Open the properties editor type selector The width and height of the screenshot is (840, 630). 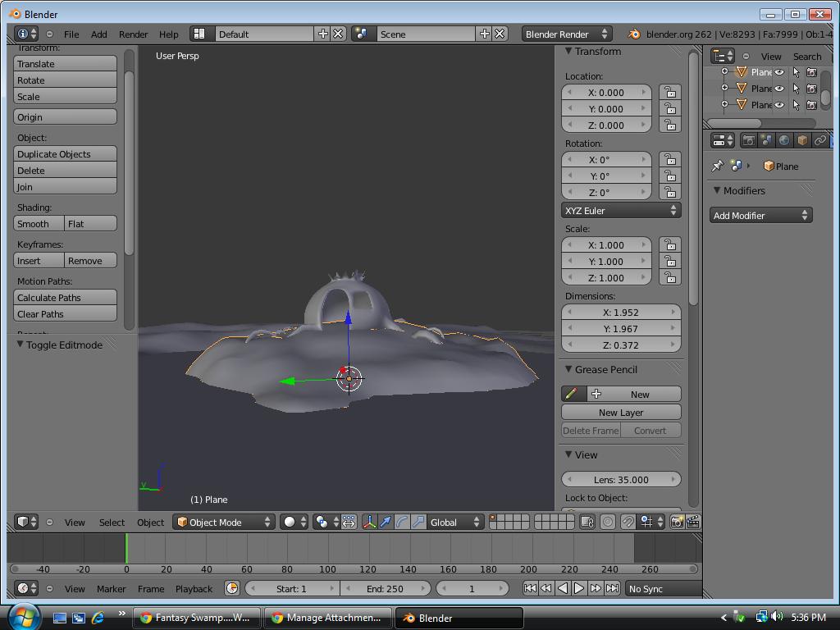723,140
